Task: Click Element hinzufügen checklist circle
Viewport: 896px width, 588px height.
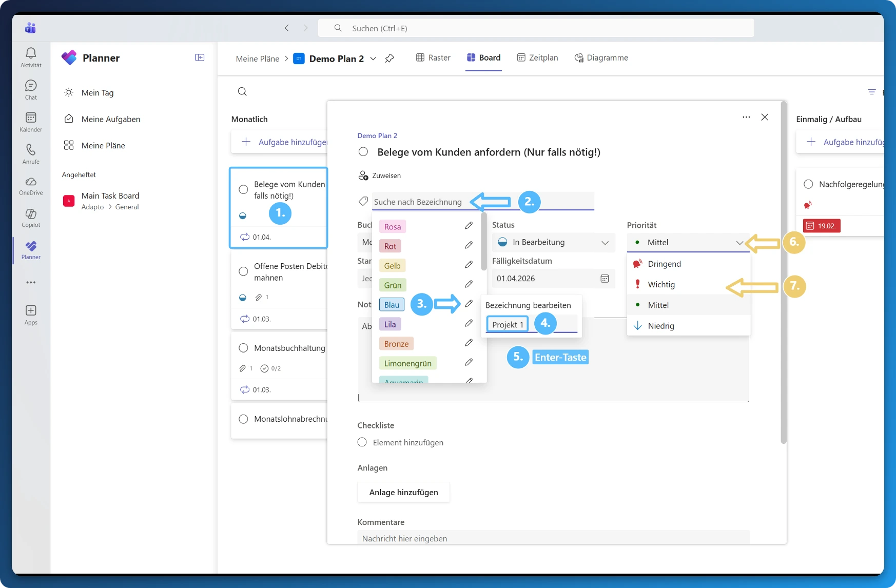Action: [362, 442]
